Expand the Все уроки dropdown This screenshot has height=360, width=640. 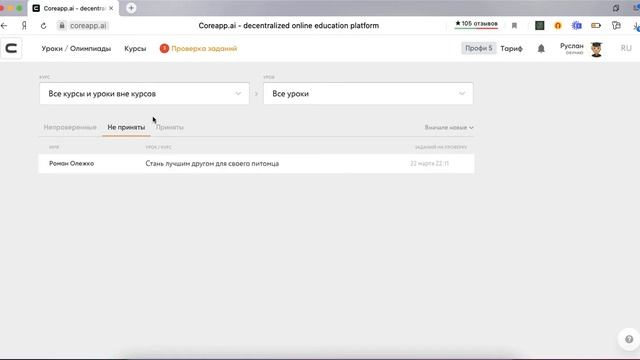click(x=368, y=93)
